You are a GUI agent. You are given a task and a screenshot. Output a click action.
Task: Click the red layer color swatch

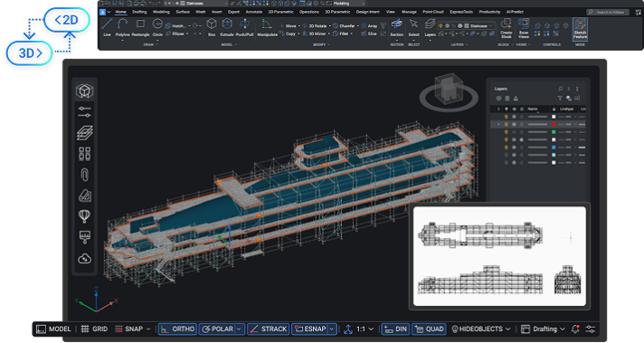coord(554,125)
